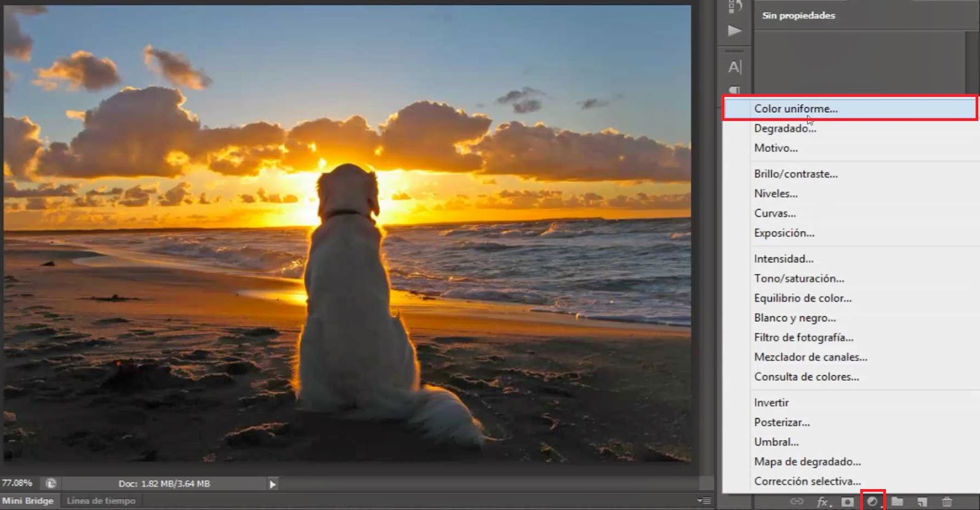Screen dimensions: 980x510
Task: Switch to the Línea de tiempo tab
Action: point(101,501)
